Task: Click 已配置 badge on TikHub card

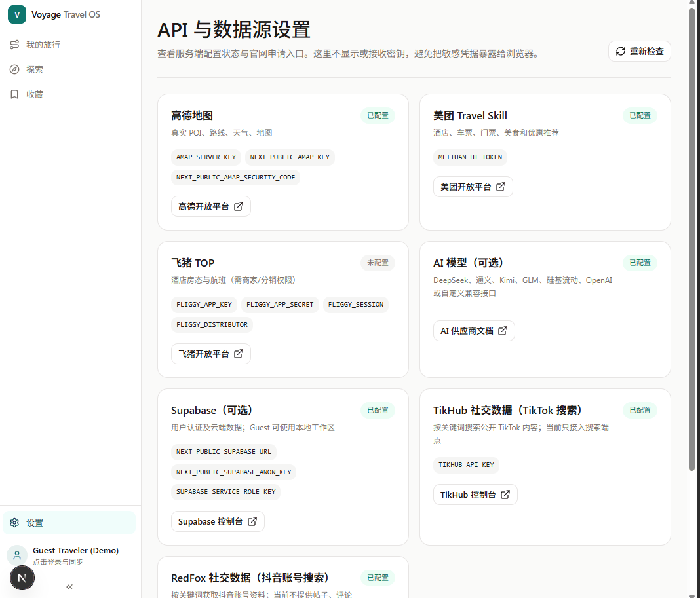Action: pyautogui.click(x=640, y=410)
